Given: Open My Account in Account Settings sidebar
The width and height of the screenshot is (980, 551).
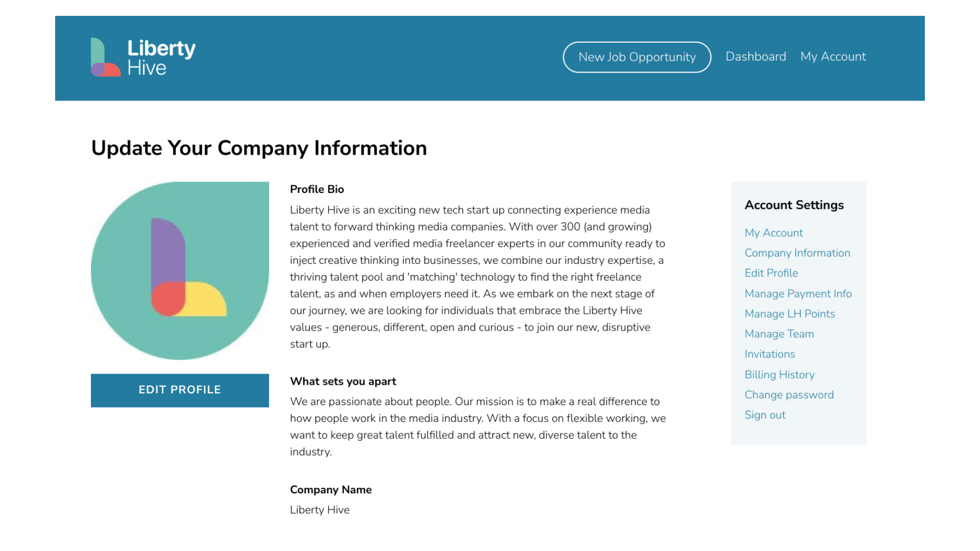Looking at the screenshot, I should 773,233.
